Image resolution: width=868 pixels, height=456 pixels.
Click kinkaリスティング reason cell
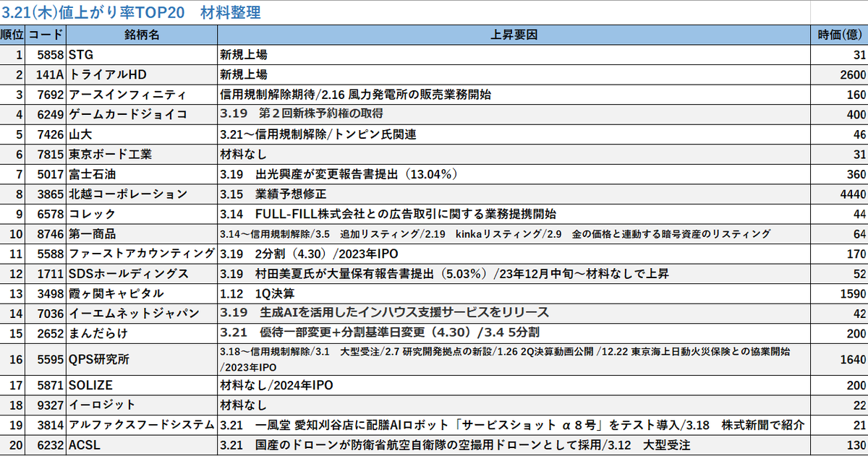pyautogui.click(x=513, y=233)
